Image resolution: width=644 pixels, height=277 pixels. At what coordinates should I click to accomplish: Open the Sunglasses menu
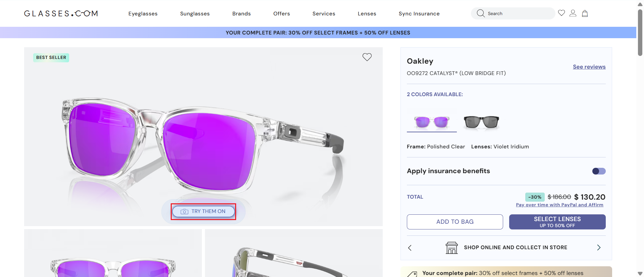(195, 14)
